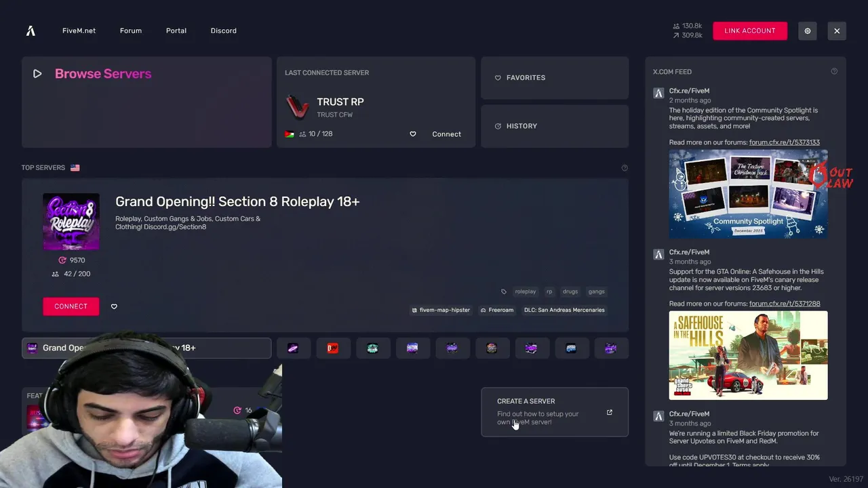Screen dimensions: 868x488
Task: Click the upvote icon beside 9570
Action: 62,260
